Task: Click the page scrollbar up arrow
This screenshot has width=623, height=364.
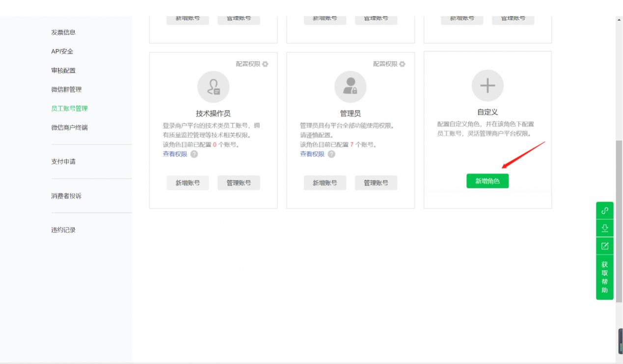Action: coord(619,20)
